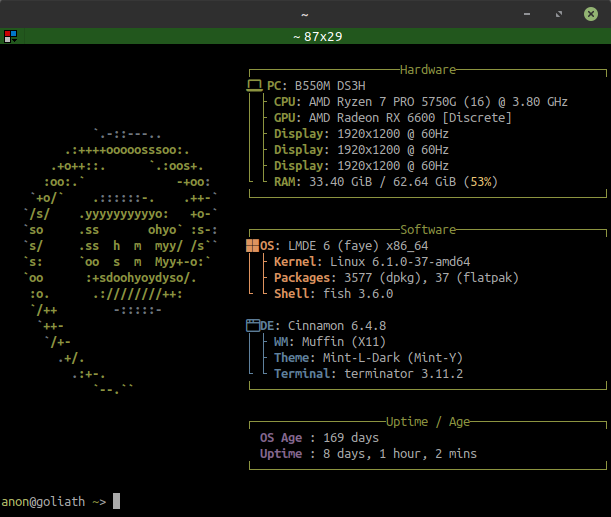
Task: Click the window icon beside DE
Action: click(253, 326)
